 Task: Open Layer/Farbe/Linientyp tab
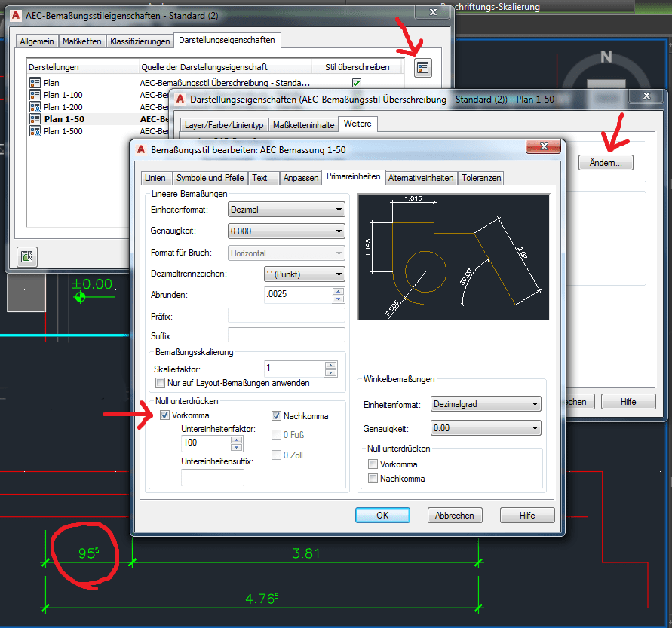click(224, 124)
